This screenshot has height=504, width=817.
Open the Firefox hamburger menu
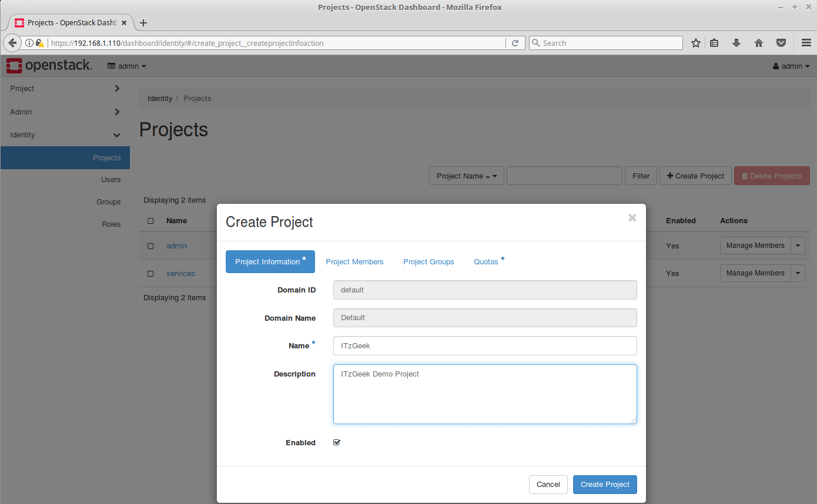coord(806,43)
